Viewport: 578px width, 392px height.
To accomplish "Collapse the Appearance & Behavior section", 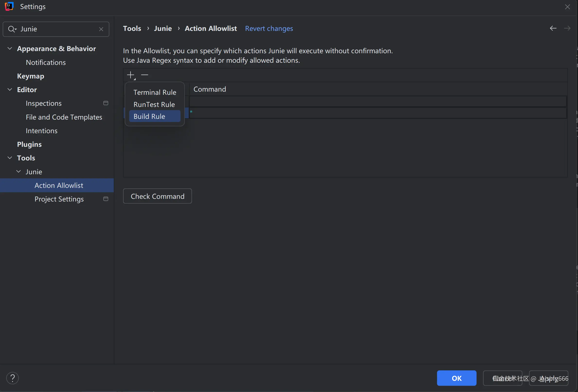I will pos(10,48).
